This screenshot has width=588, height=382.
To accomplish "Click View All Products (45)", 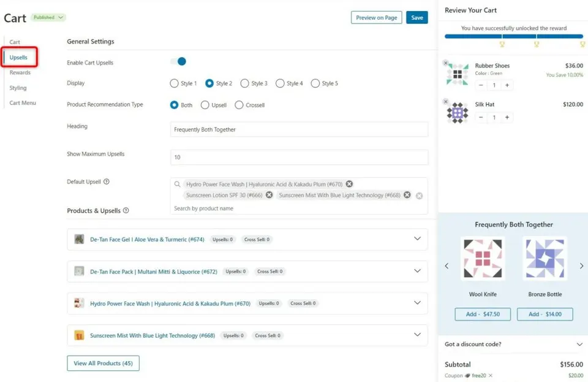I will pyautogui.click(x=103, y=363).
